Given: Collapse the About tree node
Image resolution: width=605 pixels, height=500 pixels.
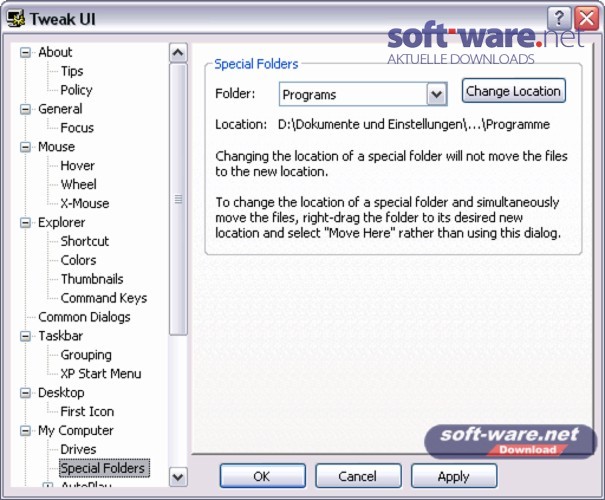Looking at the screenshot, I should pyautogui.click(x=25, y=52).
